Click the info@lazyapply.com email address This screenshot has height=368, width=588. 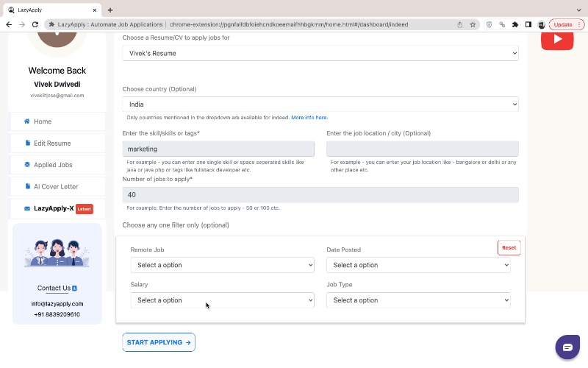pyautogui.click(x=57, y=304)
